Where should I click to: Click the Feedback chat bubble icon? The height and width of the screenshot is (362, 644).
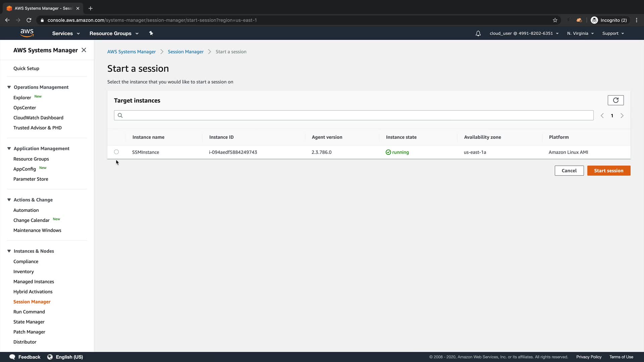coord(12,357)
